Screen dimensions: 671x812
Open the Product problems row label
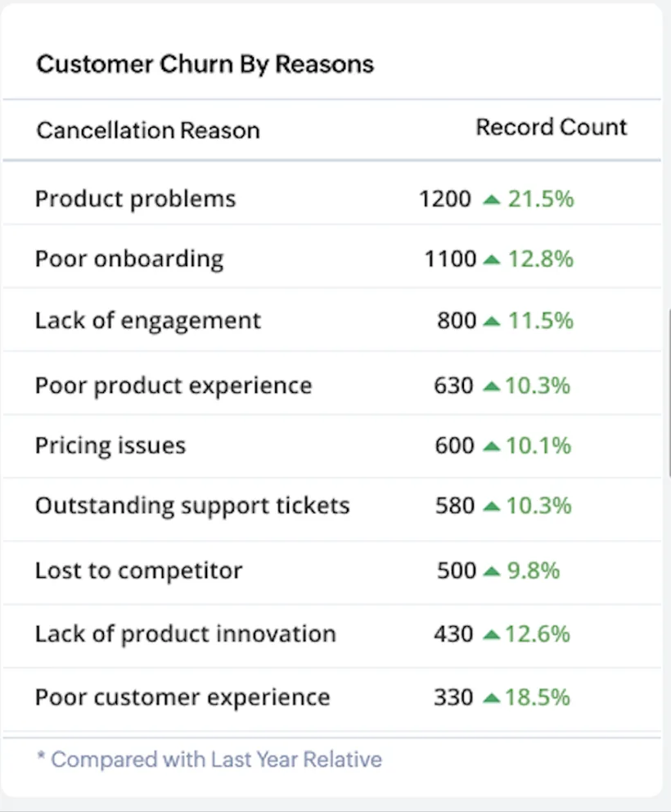[x=135, y=199]
